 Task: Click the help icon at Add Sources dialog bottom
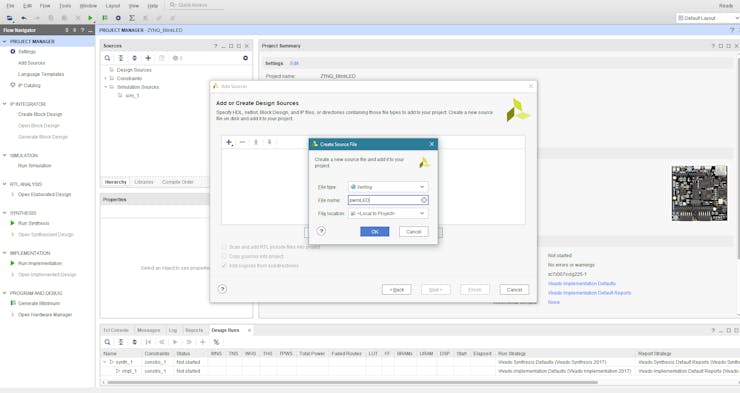click(x=222, y=289)
